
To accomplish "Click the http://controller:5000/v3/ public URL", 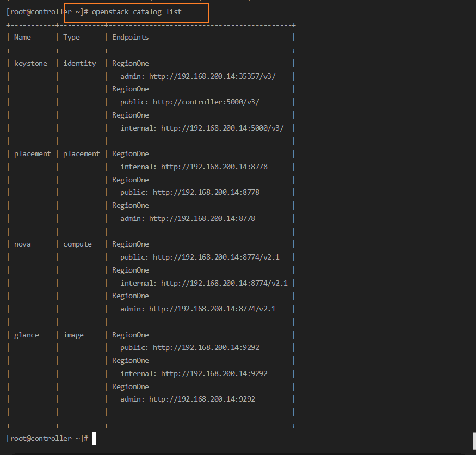I will pyautogui.click(x=206, y=102).
